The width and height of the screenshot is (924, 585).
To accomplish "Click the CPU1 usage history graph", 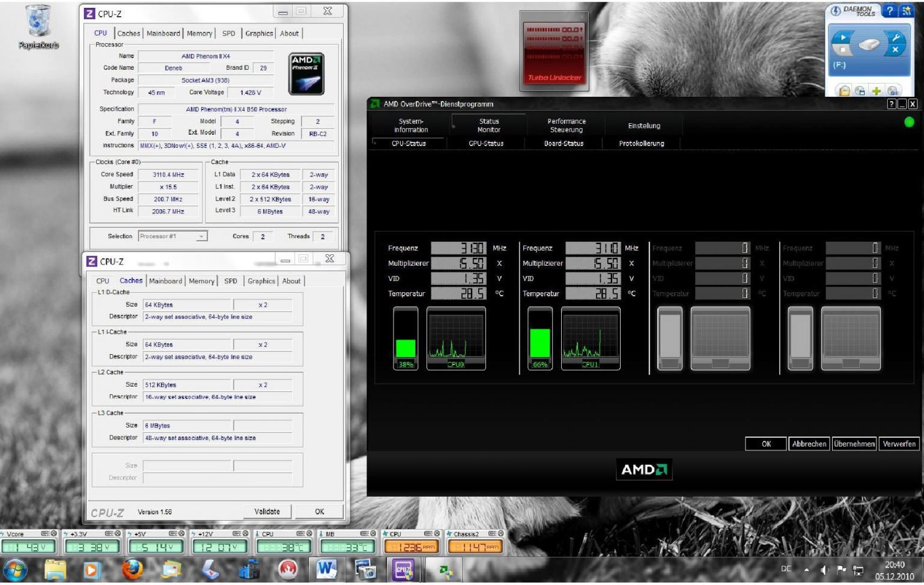I will coord(591,338).
